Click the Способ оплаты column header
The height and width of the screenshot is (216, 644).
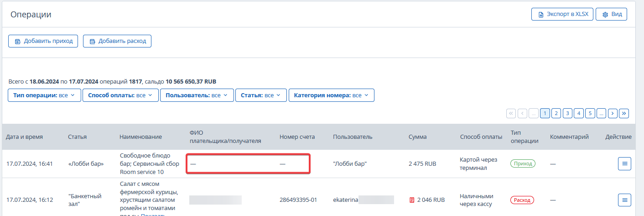(480, 137)
